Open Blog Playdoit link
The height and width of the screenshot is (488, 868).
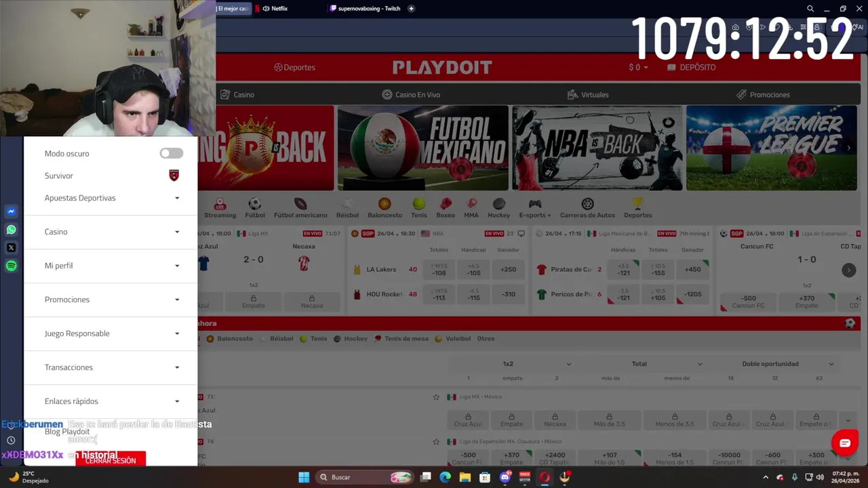point(67,432)
